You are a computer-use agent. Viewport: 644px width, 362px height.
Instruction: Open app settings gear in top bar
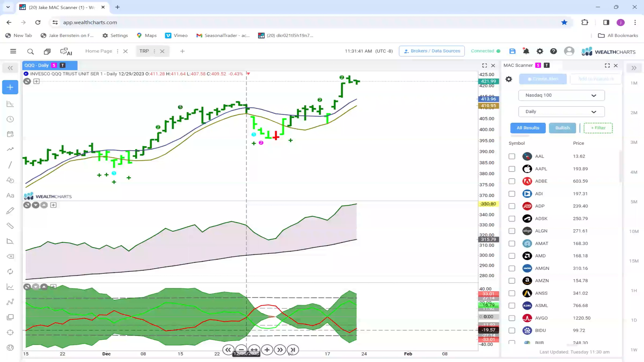[x=540, y=51]
